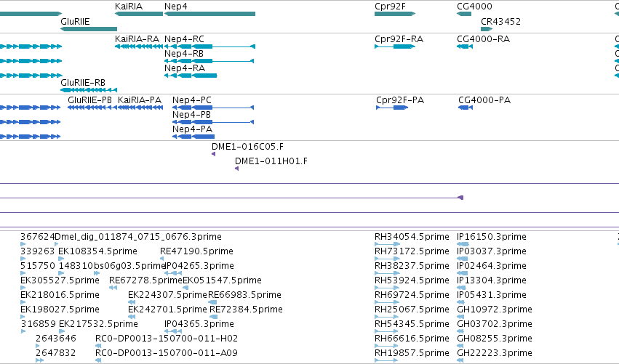619x364 pixels.
Task: Select the RH66616.5prime label
Action: [412, 339]
